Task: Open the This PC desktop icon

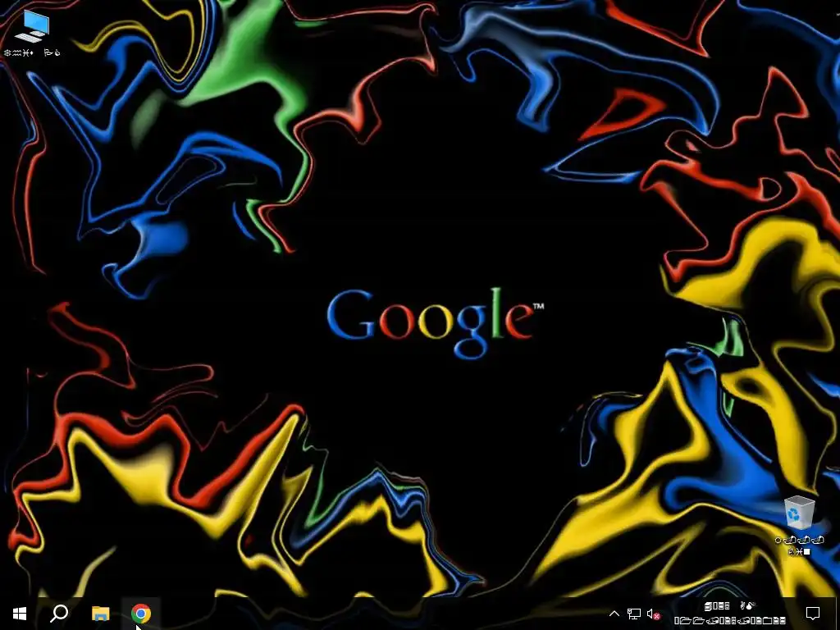Action: click(x=32, y=32)
